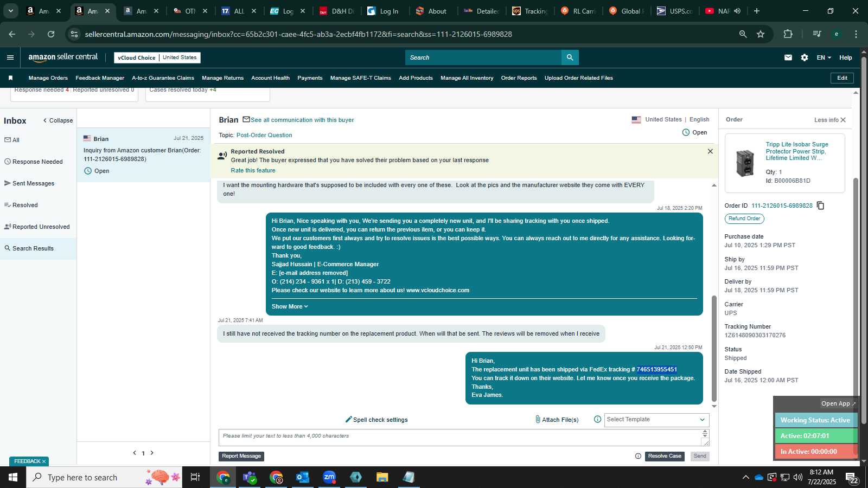Bookmark this page with star icon
868x488 pixels.
(x=761, y=34)
